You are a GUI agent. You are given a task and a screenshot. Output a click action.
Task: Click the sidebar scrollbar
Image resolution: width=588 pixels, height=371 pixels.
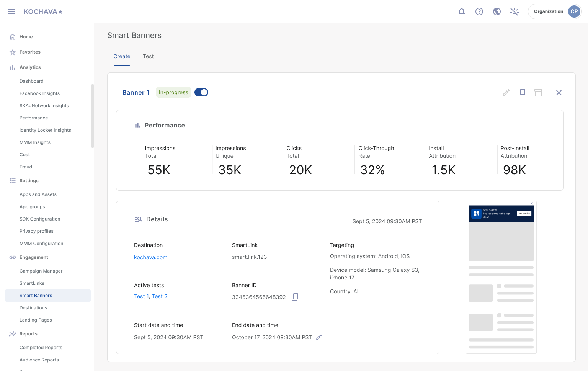click(x=92, y=116)
